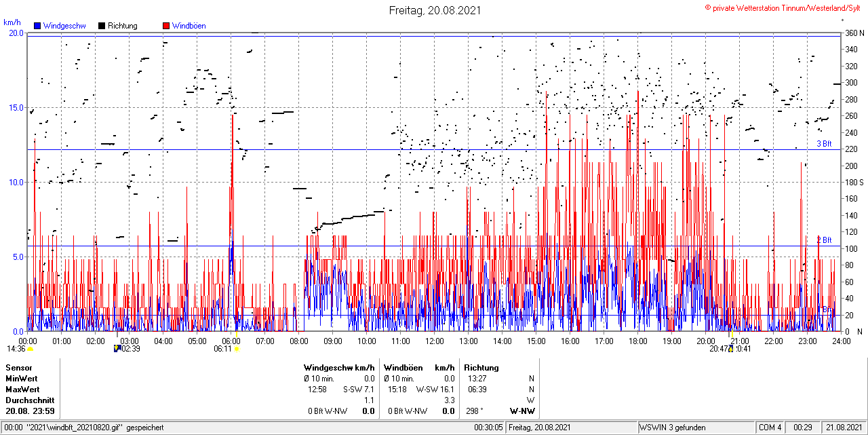The width and height of the screenshot is (868, 435).
Task: Click the 180 S label on the right axis
Action: (854, 182)
